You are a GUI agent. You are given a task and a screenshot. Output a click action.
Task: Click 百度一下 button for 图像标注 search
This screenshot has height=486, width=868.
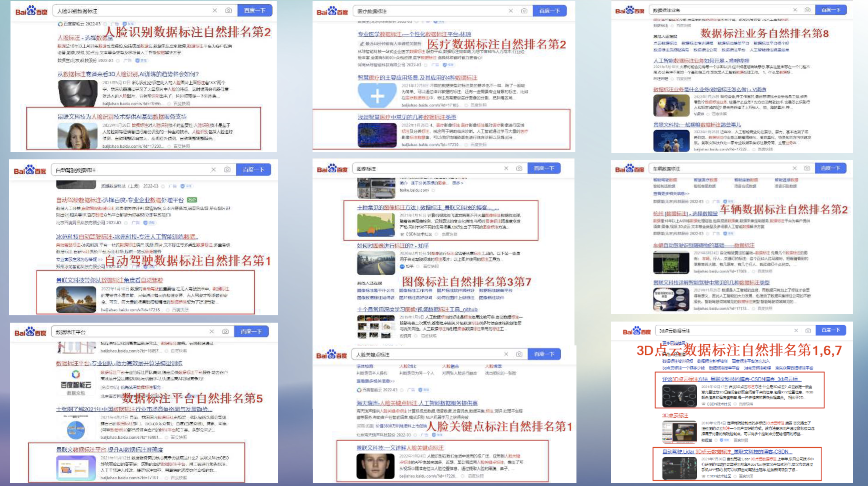(544, 168)
